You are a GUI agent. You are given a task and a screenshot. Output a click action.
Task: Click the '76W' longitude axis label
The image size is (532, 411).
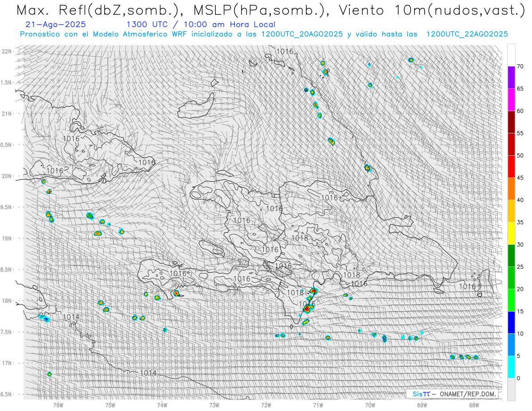[x=58, y=404]
